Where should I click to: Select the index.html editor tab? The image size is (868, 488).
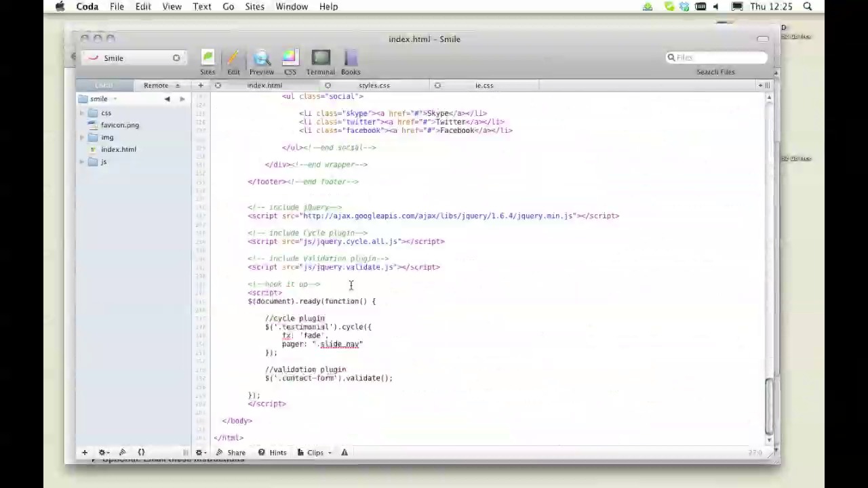[264, 85]
